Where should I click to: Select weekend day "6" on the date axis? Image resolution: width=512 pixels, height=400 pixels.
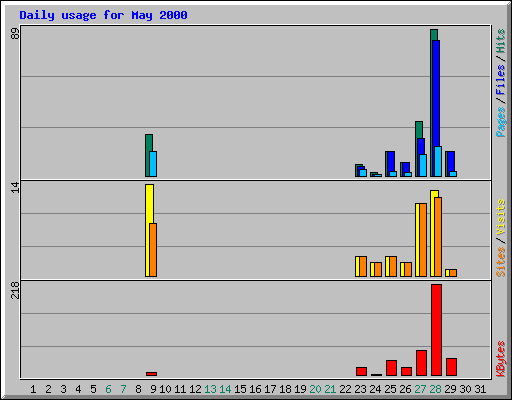click(108, 389)
